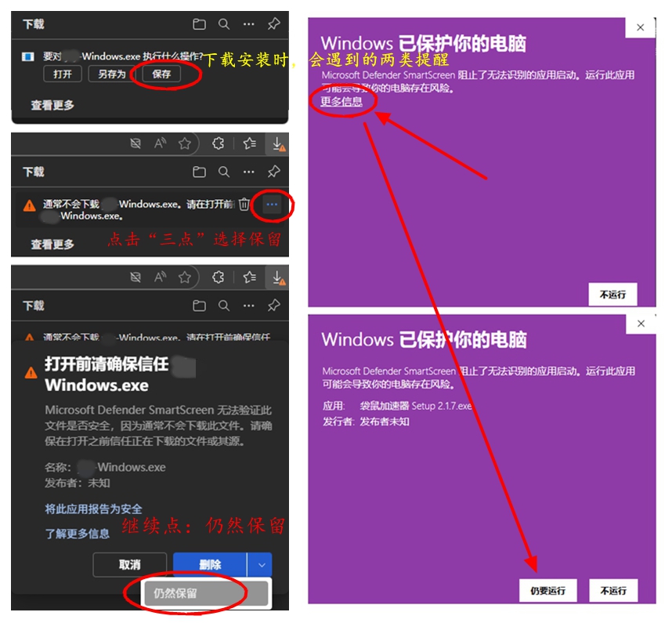Viewport: 672px width, 623px height.
Task: Click search icon in the trash-icon download panel header
Action: [x=224, y=172]
